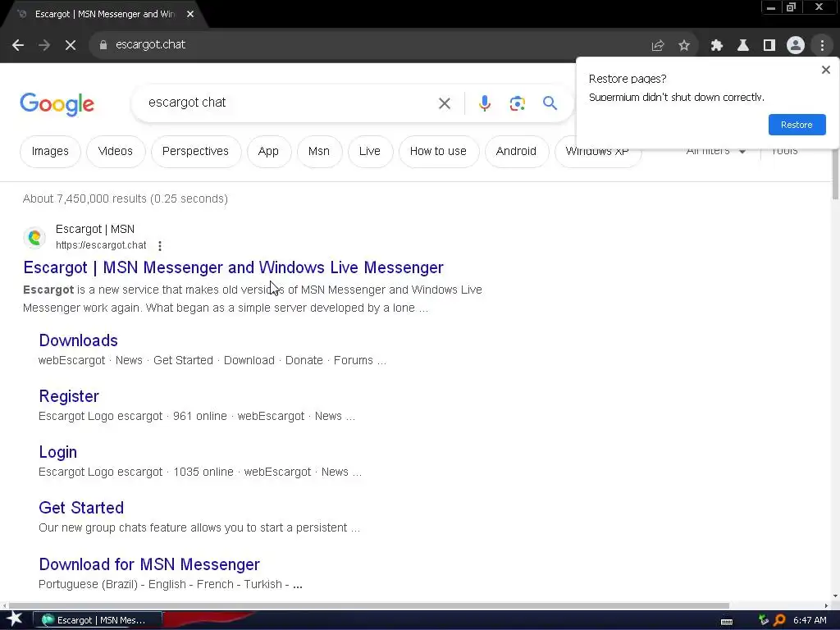Viewport: 840px width, 630px height.
Task: Select the Escargot MSN Messenger tab
Action: (x=104, y=14)
